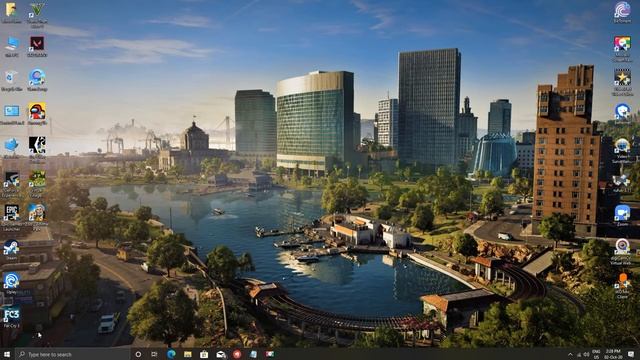This screenshot has height=360, width=640.
Task: Open Cortana circle on the taskbar
Action: [138, 354]
